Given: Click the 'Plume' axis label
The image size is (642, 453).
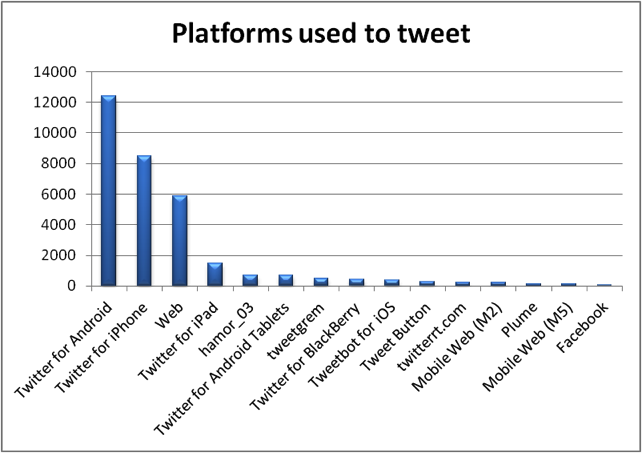Looking at the screenshot, I should 520,320.
